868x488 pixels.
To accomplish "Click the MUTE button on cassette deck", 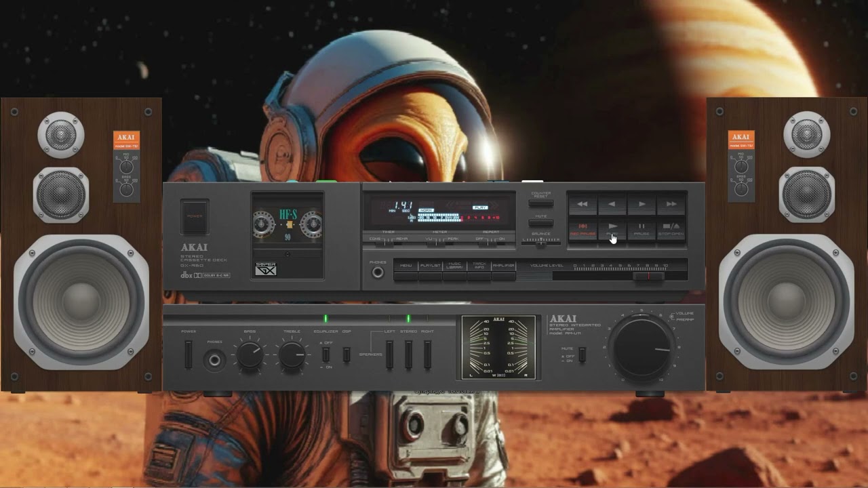I will (x=541, y=223).
